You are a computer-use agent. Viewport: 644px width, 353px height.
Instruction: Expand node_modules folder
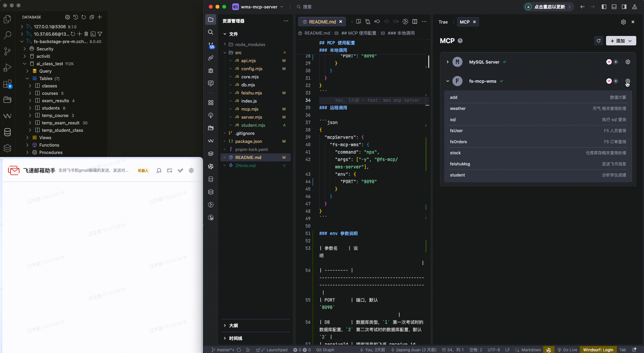pyautogui.click(x=225, y=44)
